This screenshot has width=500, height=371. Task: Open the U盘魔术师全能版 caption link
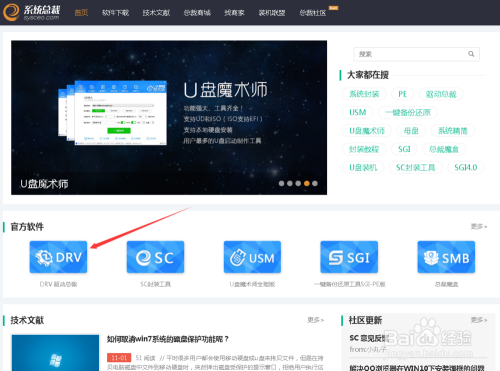[x=252, y=284]
